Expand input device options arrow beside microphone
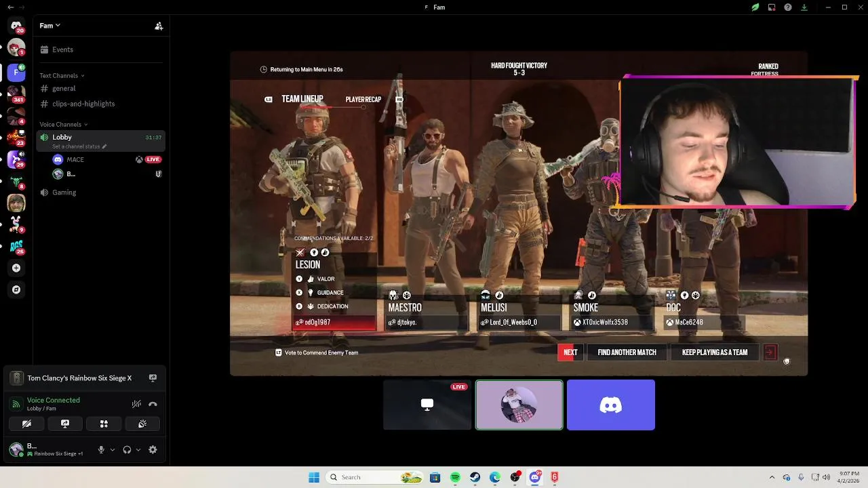Screen dimensions: 868x488 (113, 449)
